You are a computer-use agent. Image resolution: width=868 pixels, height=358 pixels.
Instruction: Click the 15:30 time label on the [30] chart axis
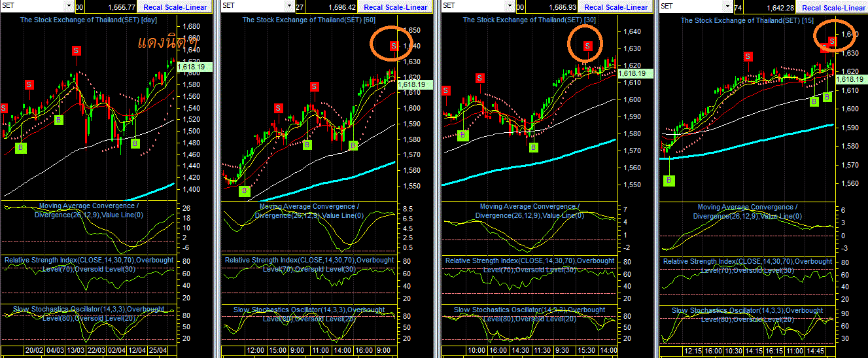click(585, 351)
